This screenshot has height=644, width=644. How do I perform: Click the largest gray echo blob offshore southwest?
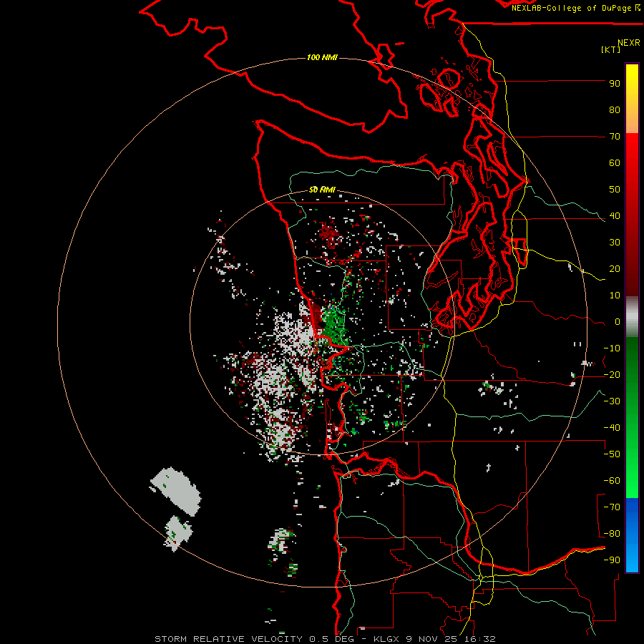[x=177, y=491]
